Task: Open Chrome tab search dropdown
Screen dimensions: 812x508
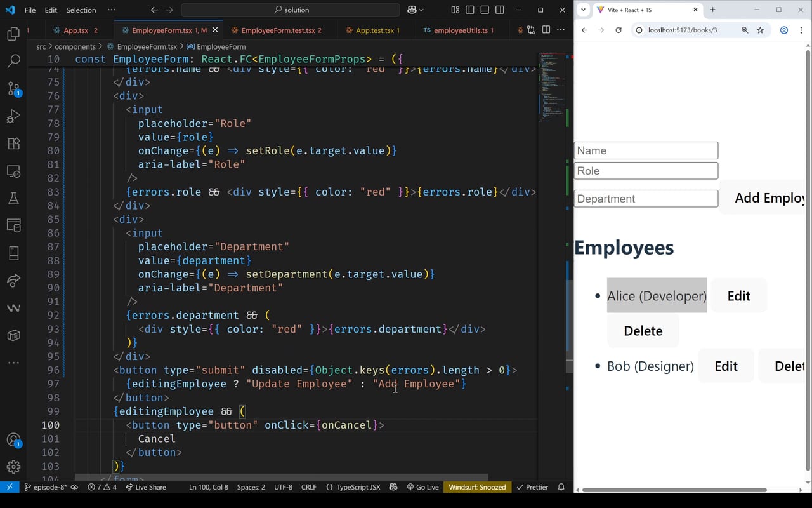Action: coord(584,10)
